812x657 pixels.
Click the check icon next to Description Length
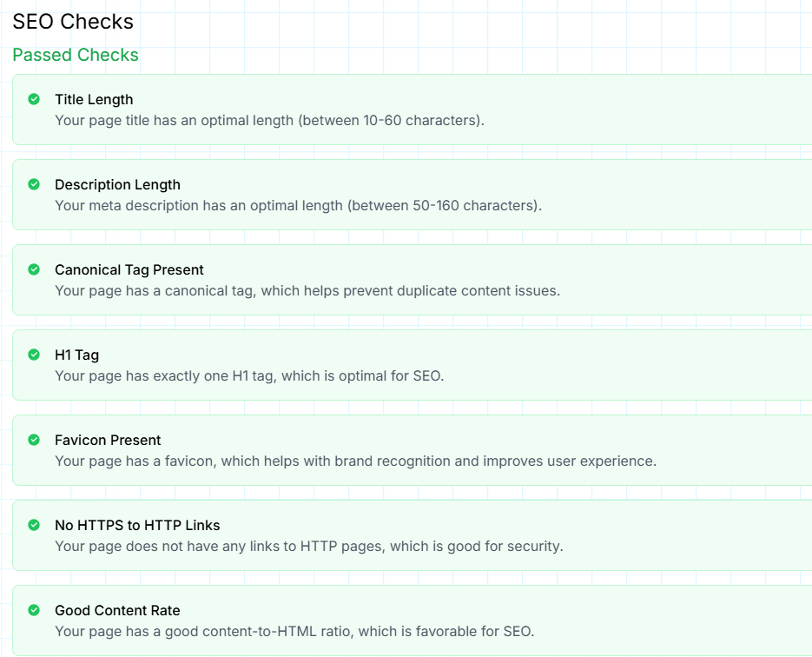pyautogui.click(x=34, y=184)
